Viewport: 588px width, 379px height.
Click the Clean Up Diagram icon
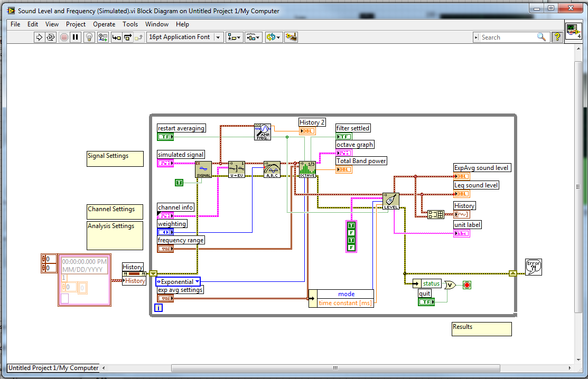pyautogui.click(x=291, y=37)
